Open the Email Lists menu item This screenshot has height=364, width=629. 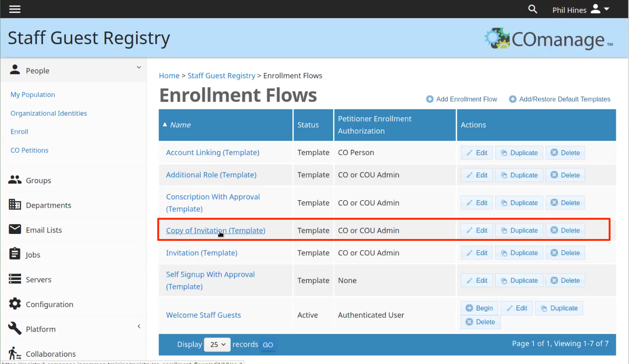click(x=44, y=230)
